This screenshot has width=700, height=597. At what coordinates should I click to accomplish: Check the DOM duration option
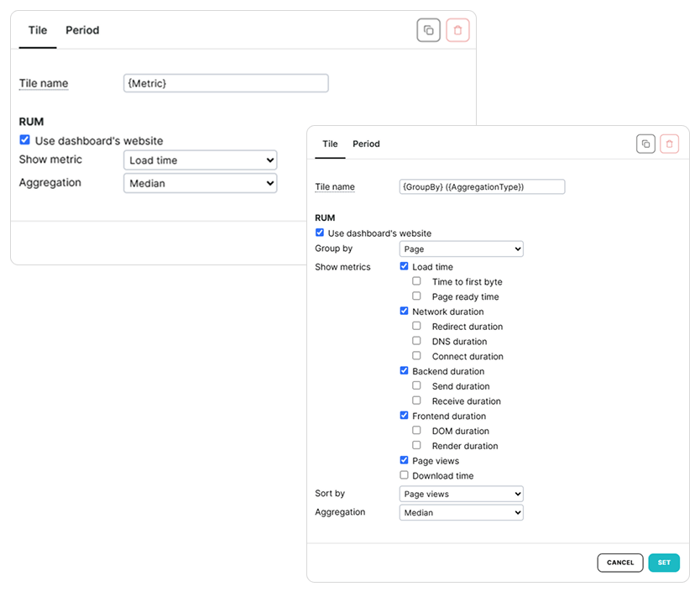(416, 431)
